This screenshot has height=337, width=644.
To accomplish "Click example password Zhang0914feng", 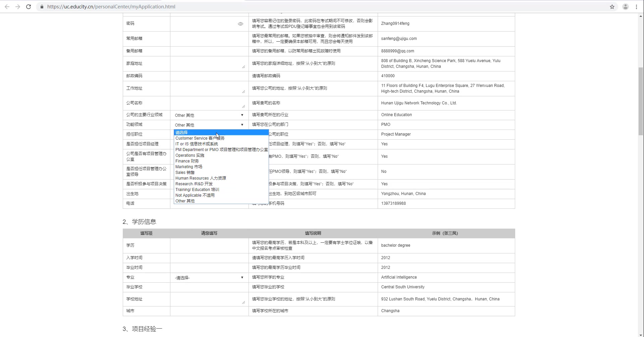I will click(395, 23).
